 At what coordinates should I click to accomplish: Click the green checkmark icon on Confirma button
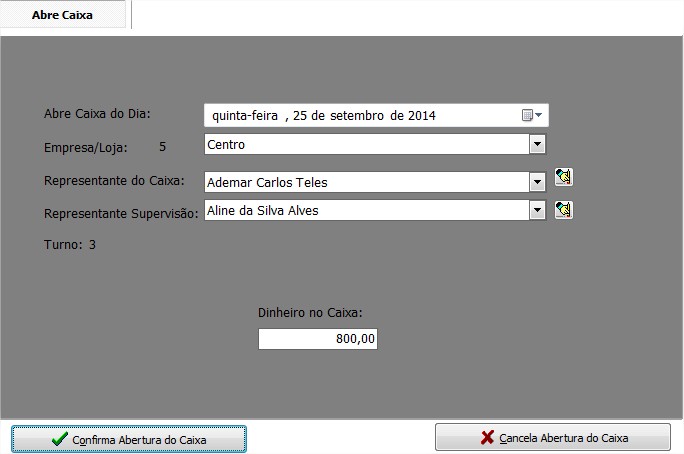click(60, 439)
